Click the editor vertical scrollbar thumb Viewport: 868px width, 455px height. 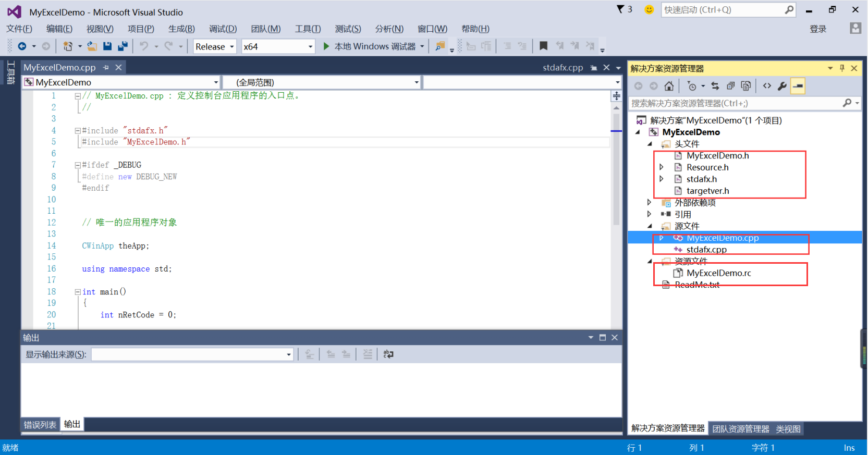617,169
